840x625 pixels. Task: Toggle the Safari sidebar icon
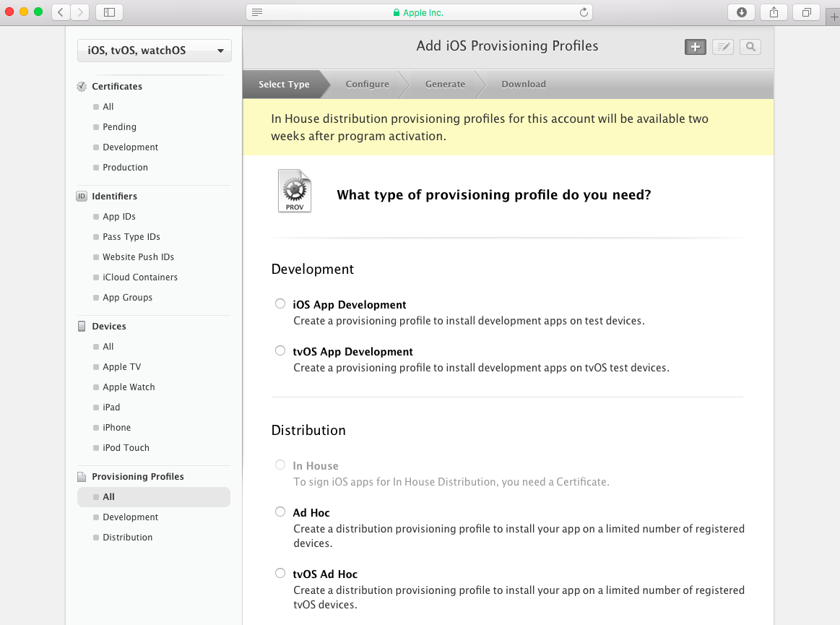click(x=109, y=12)
